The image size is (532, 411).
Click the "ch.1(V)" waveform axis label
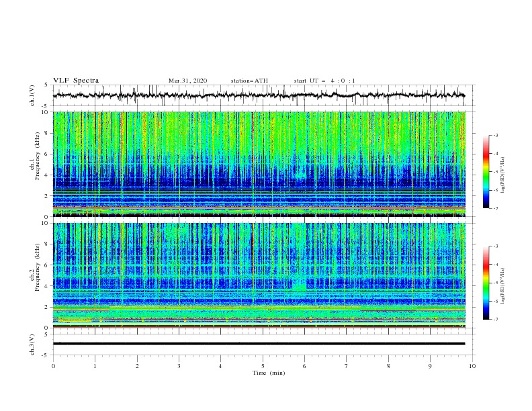[32, 95]
